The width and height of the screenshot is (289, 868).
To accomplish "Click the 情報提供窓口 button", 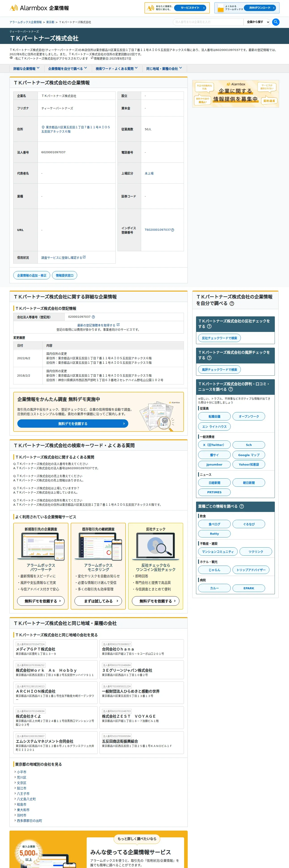I will click(65, 275).
